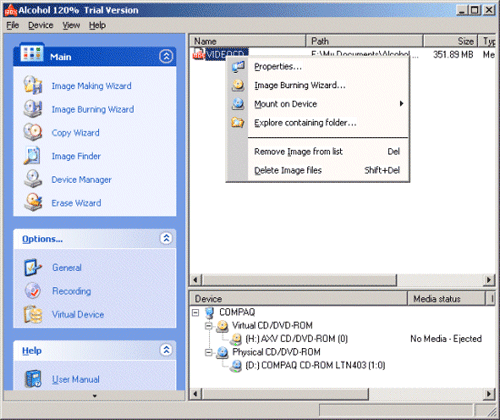Select (H:) AXV CD/DVD-ROM (0) row
This screenshot has height=420, width=500.
pyautogui.click(x=297, y=339)
